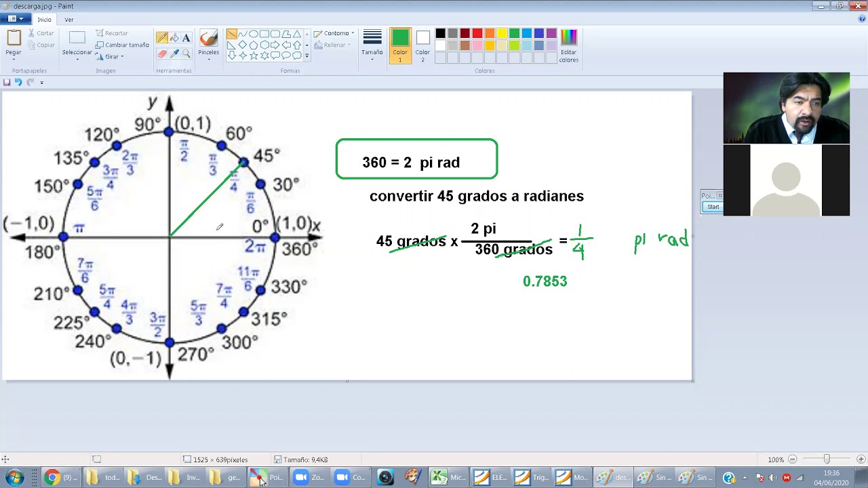The image size is (868, 488).
Task: Undo with the quick access toolbar arrow
Action: (x=18, y=82)
